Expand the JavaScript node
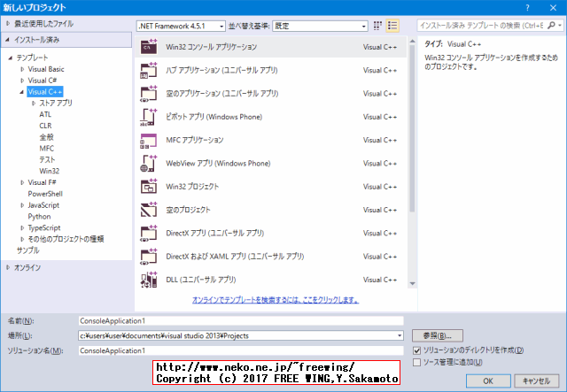The width and height of the screenshot is (567, 392). [22, 205]
